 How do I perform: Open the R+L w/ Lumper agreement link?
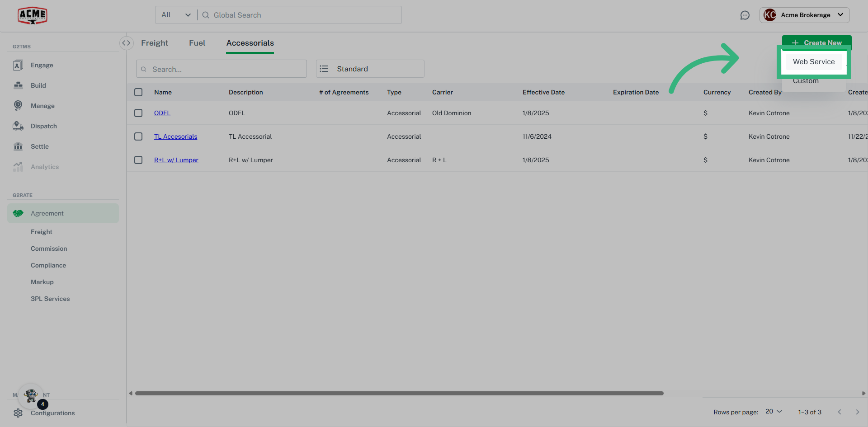pos(176,160)
